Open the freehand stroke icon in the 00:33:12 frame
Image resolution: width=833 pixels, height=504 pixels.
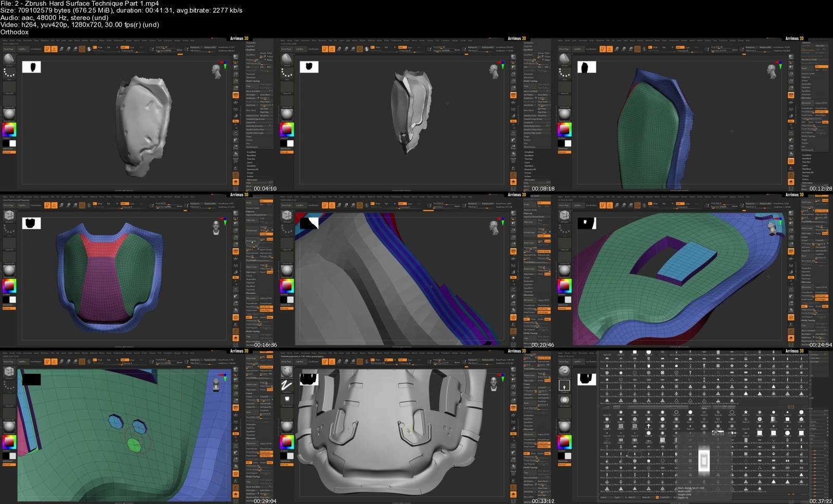coord(287,386)
